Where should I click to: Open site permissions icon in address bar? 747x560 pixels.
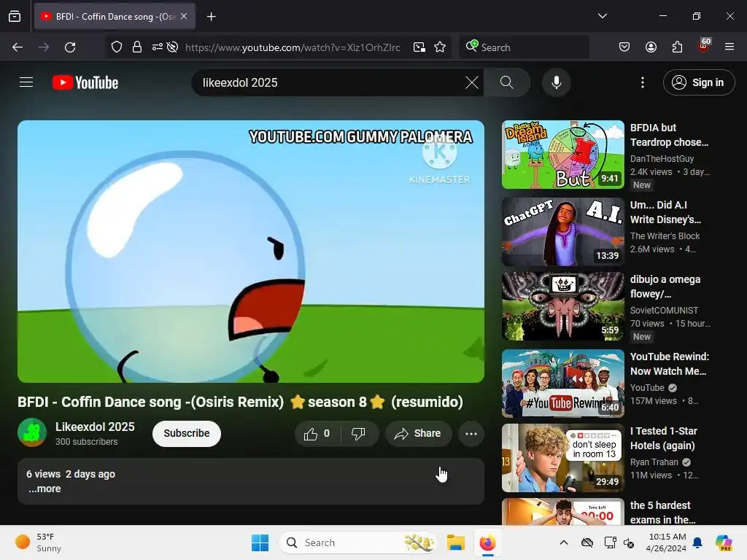pyautogui.click(x=158, y=47)
